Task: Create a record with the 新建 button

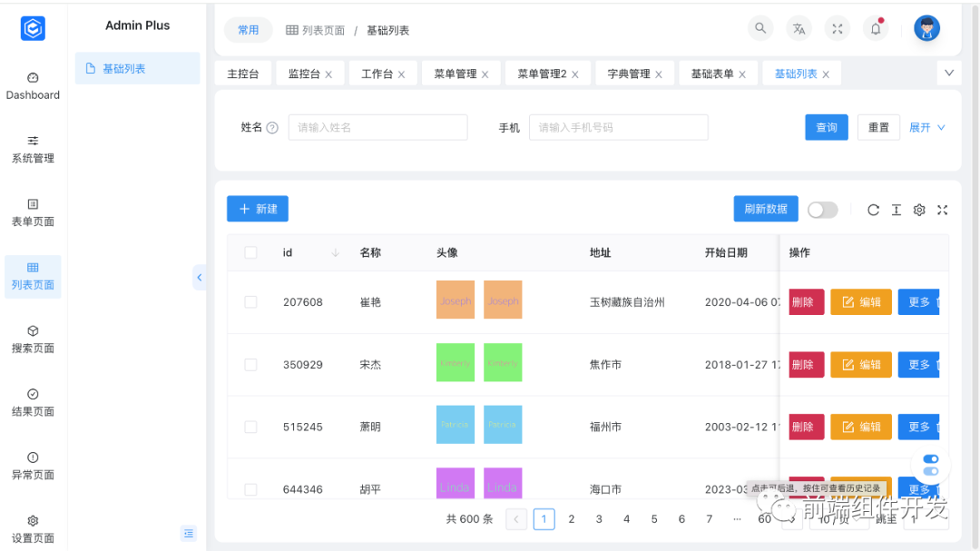Action: (257, 209)
